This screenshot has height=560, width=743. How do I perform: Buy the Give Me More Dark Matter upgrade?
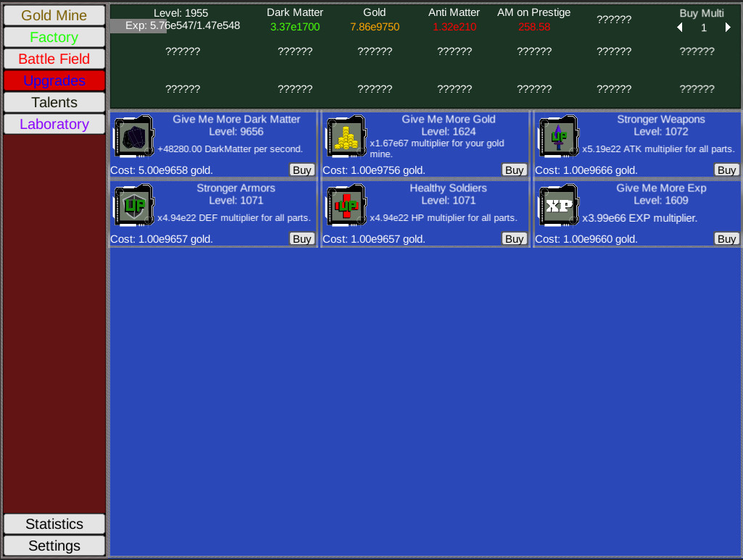pos(302,170)
